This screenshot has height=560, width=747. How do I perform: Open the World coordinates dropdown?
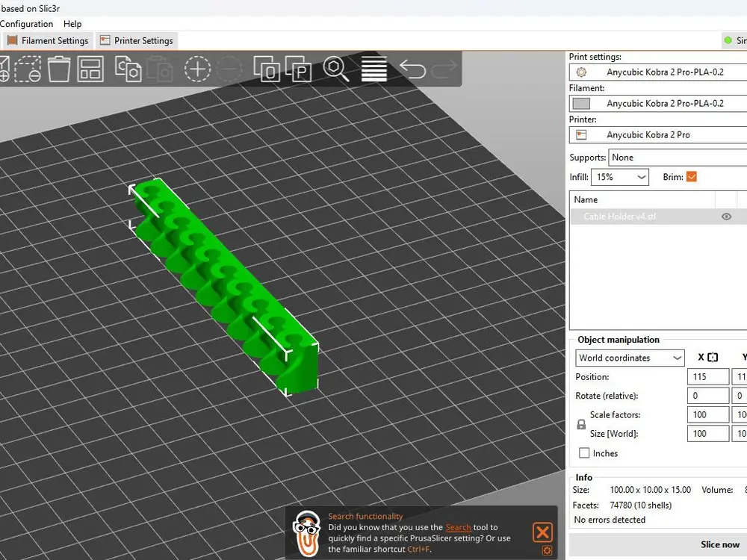click(630, 358)
